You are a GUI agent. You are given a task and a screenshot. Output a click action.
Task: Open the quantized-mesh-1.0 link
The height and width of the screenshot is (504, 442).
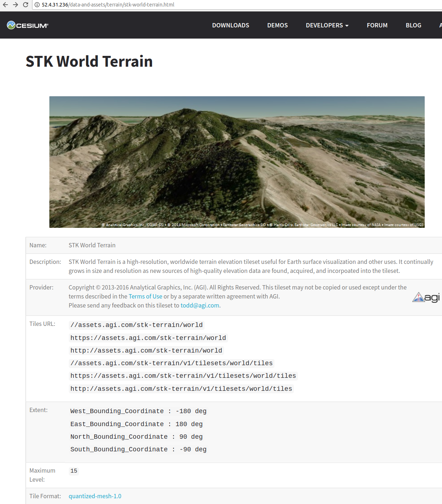point(95,496)
